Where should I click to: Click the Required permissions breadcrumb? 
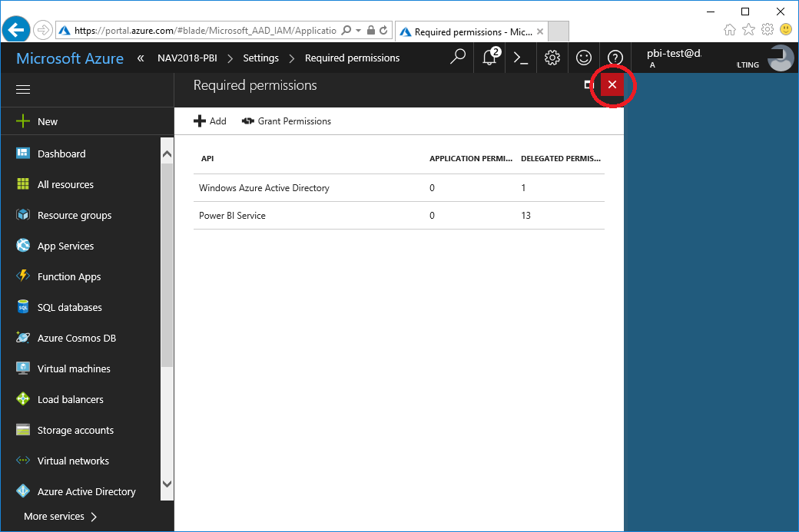352,58
